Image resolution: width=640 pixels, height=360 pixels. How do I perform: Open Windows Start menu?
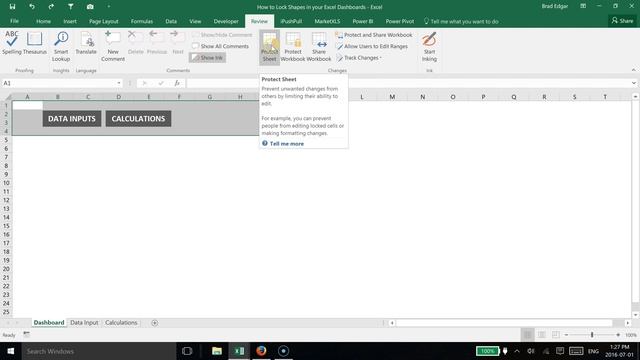[11, 351]
